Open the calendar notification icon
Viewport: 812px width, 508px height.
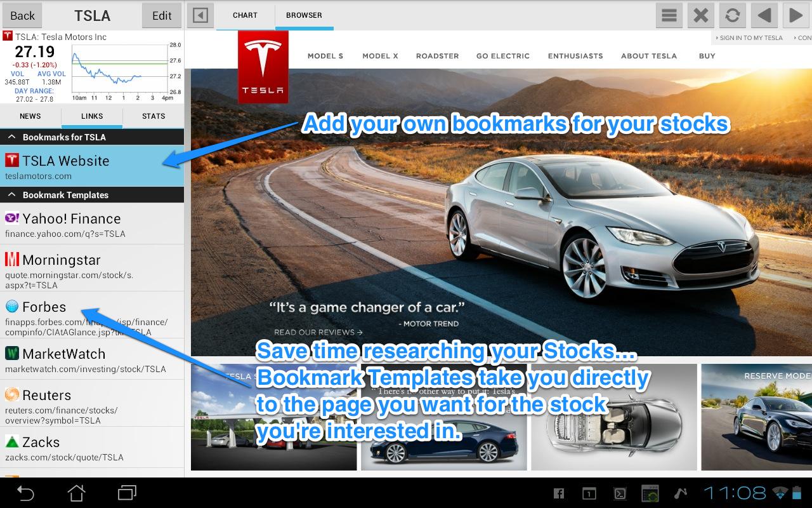pos(589,493)
